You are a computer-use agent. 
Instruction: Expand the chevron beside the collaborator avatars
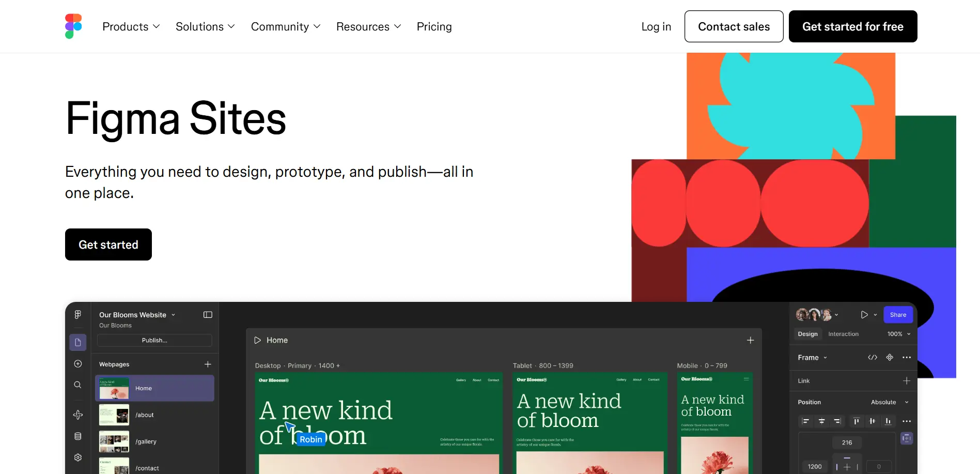(x=836, y=315)
